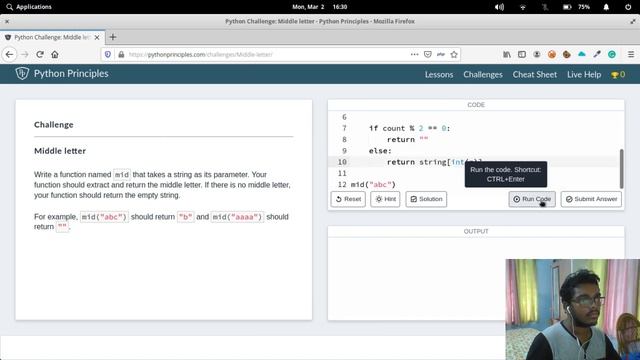This screenshot has width=640, height=360.
Task: Save page to Pocket icon
Action: point(427,54)
